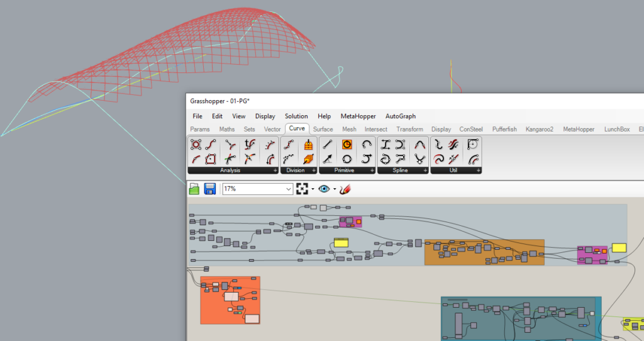Expand the Util panel with its plus arrow
644x341 pixels.
point(478,170)
